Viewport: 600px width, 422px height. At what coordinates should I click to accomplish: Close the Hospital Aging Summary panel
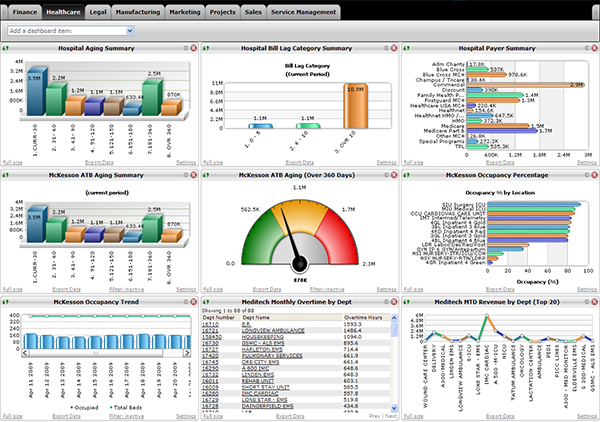[194, 48]
